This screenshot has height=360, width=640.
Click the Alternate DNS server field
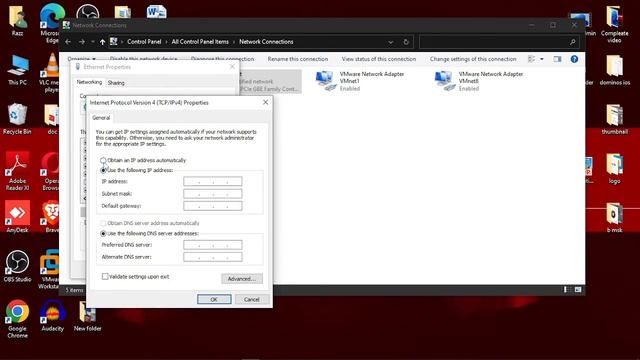point(213,257)
